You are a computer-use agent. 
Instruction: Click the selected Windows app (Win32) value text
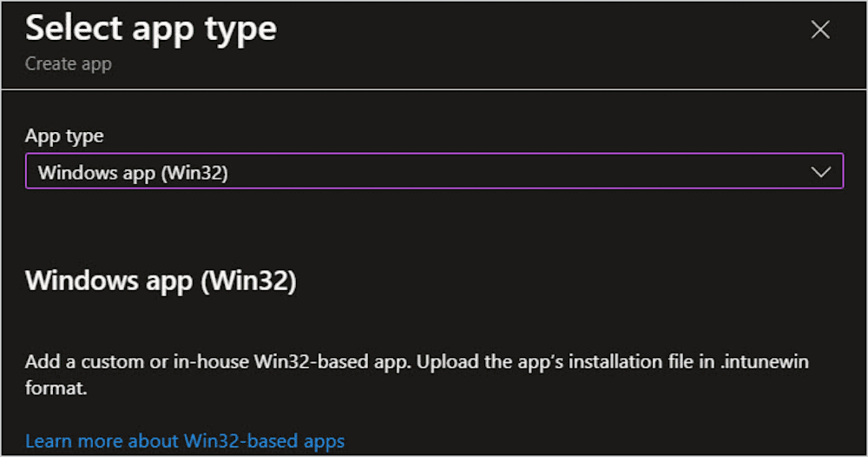click(133, 173)
